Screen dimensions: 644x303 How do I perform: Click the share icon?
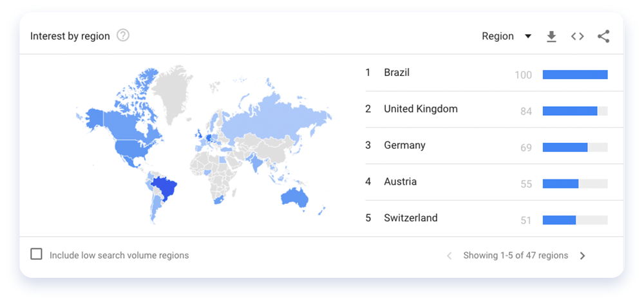tap(603, 36)
